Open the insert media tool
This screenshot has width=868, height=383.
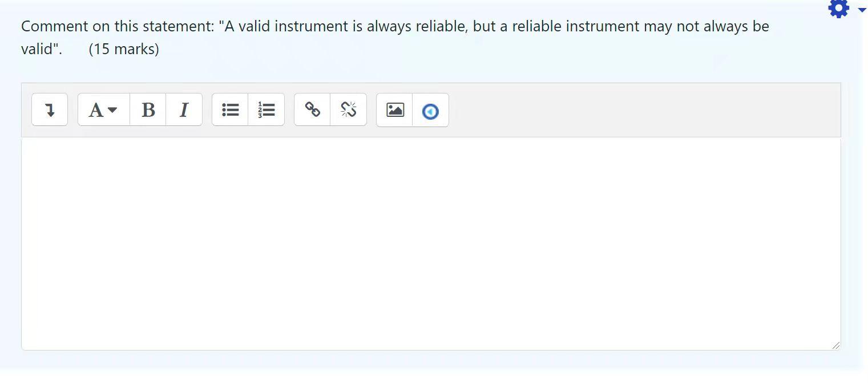pos(431,111)
